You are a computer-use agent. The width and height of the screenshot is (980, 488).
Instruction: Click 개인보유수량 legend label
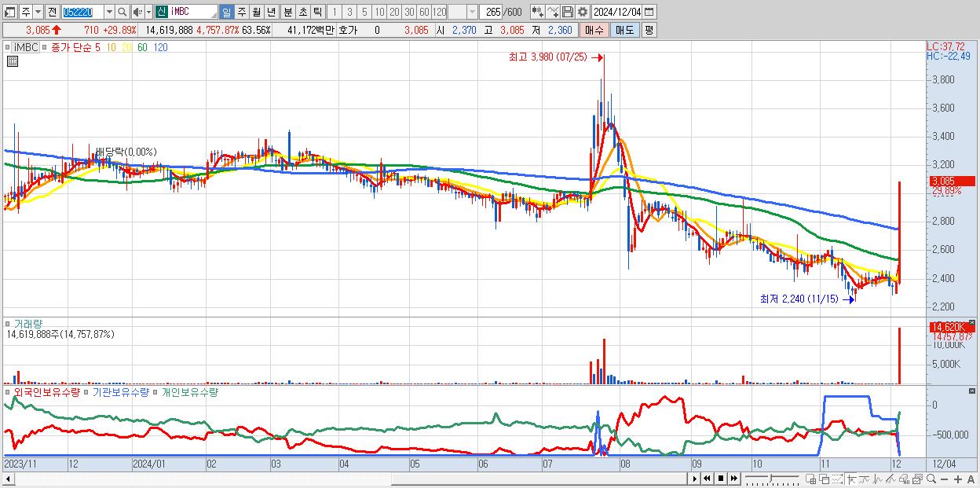coord(189,391)
